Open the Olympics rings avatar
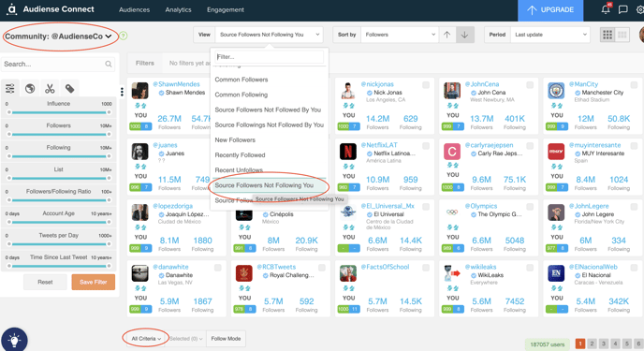Screen dimensions: 644x351 [452, 212]
